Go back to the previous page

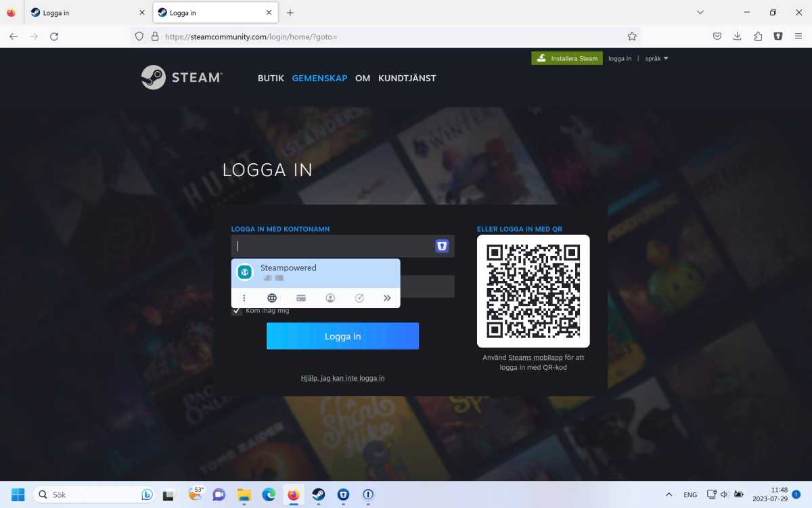click(x=14, y=37)
